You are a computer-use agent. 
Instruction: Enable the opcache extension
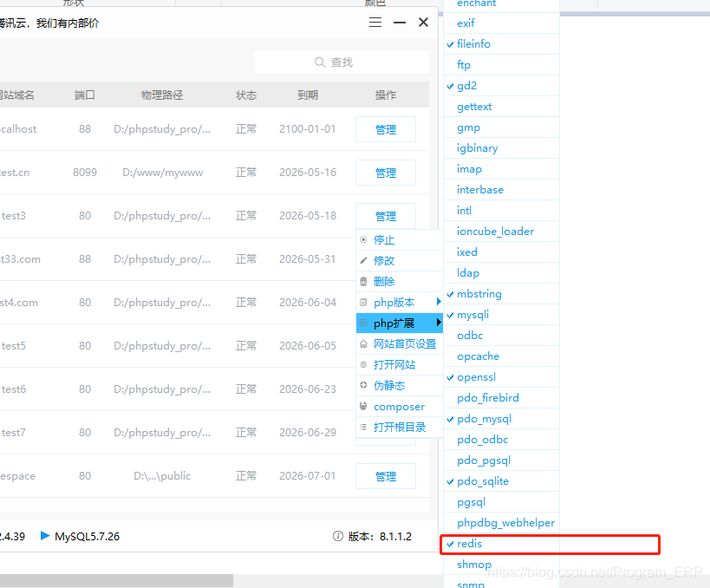point(501,356)
